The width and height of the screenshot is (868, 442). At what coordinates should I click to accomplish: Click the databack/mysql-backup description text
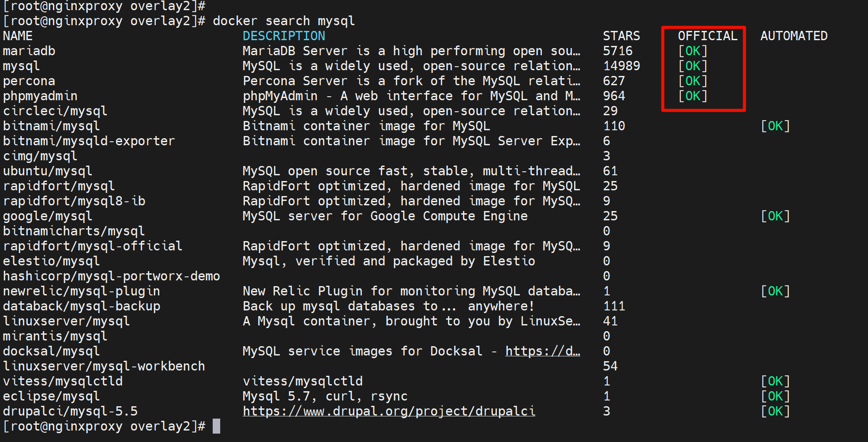[388, 306]
